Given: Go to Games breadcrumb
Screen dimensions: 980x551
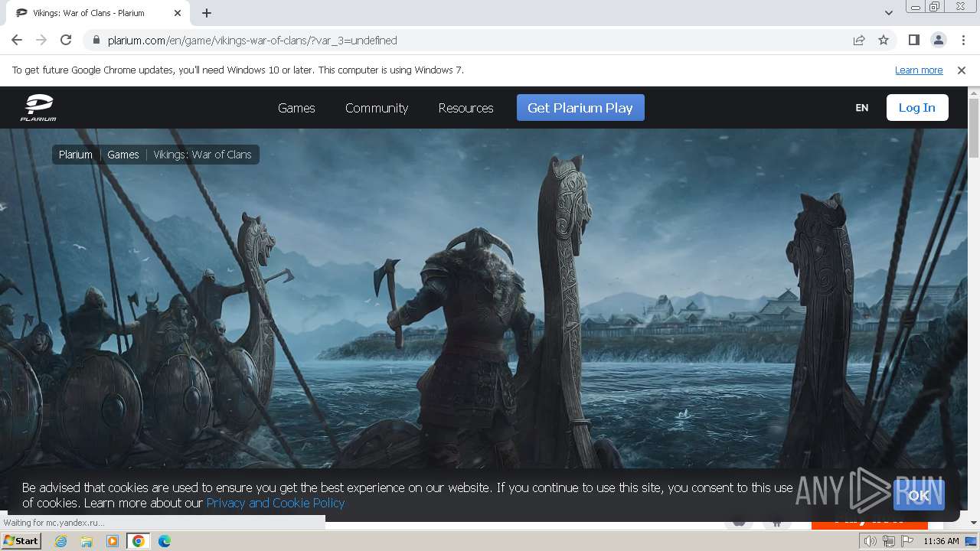Looking at the screenshot, I should (123, 155).
